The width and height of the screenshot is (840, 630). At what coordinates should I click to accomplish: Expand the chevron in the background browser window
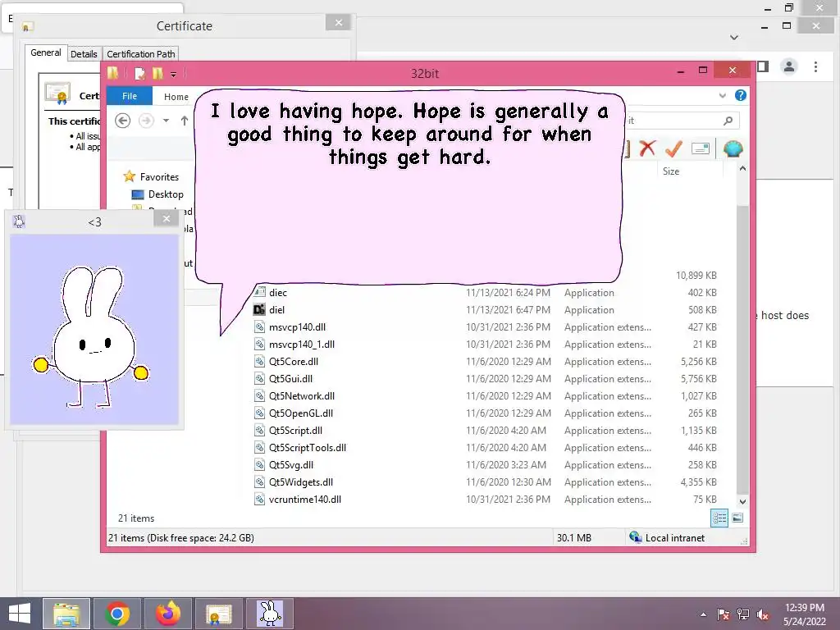(734, 38)
